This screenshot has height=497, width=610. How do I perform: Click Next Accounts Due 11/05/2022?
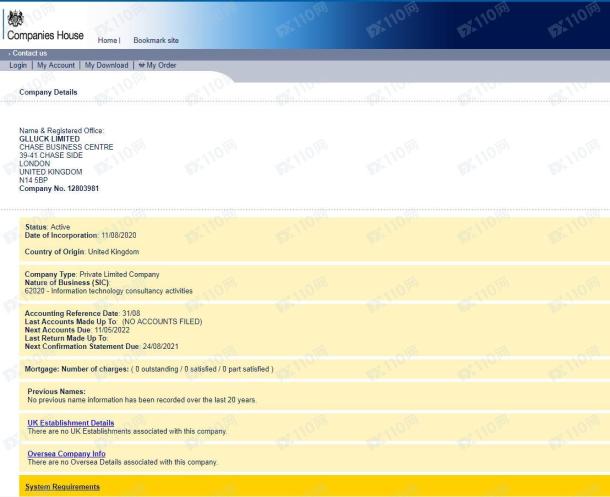click(x=77, y=330)
